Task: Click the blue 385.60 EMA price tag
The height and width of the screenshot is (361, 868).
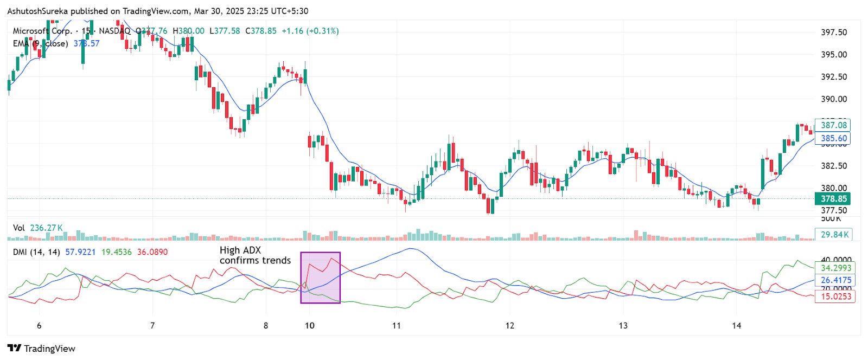Action: coord(833,138)
